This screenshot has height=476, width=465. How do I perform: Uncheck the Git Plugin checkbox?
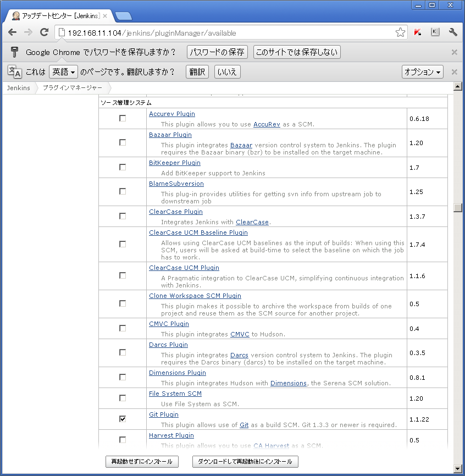click(123, 419)
